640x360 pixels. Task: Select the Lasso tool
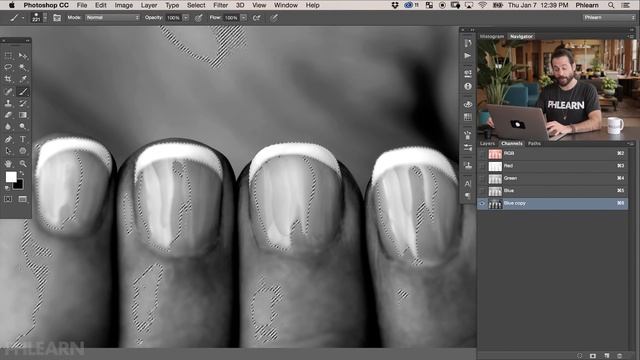pos(8,67)
